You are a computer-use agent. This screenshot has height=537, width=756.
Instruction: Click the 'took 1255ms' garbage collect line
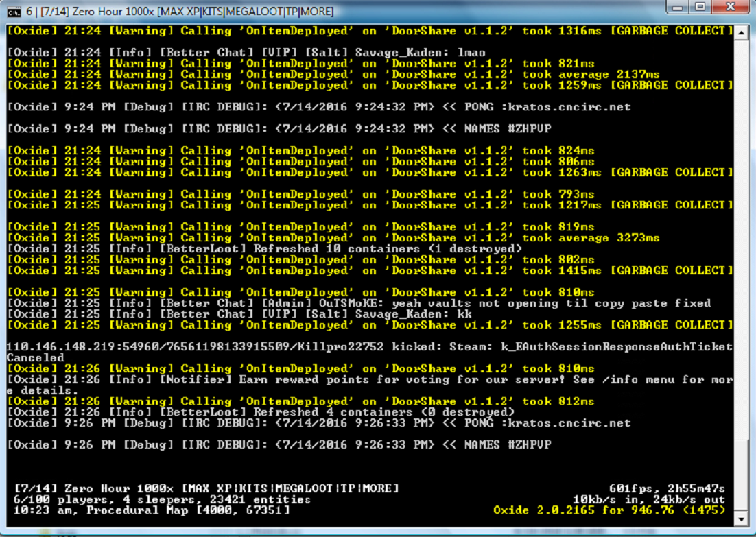370,325
